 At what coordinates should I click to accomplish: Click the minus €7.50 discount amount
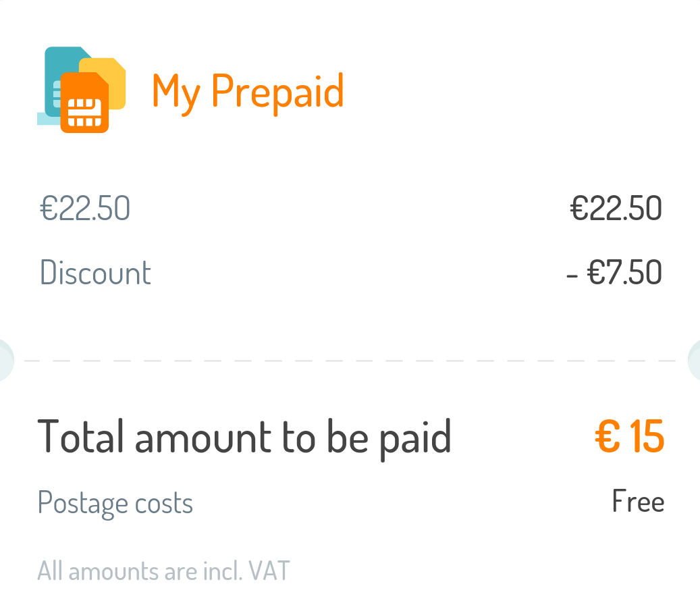pos(614,272)
